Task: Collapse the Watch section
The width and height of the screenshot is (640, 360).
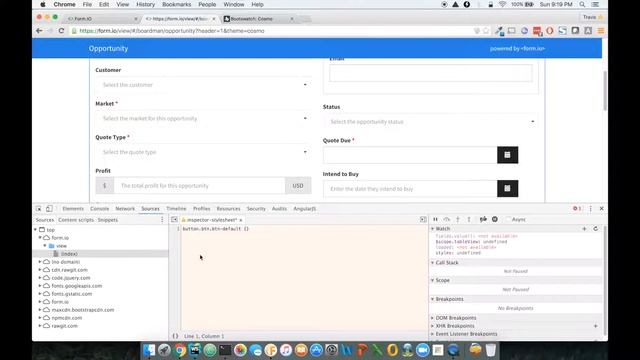Action: 433,229
